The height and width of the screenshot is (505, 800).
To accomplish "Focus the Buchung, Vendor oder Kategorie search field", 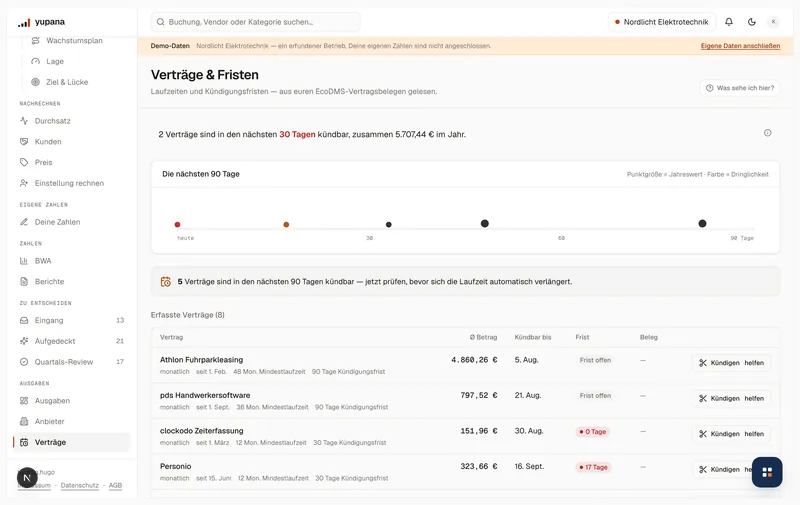I will [256, 22].
